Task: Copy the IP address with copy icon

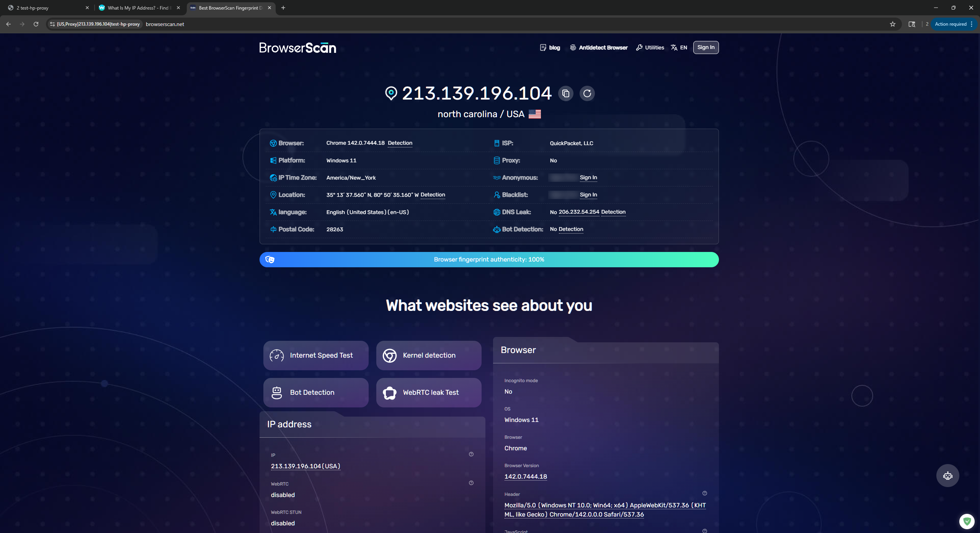Action: [566, 93]
